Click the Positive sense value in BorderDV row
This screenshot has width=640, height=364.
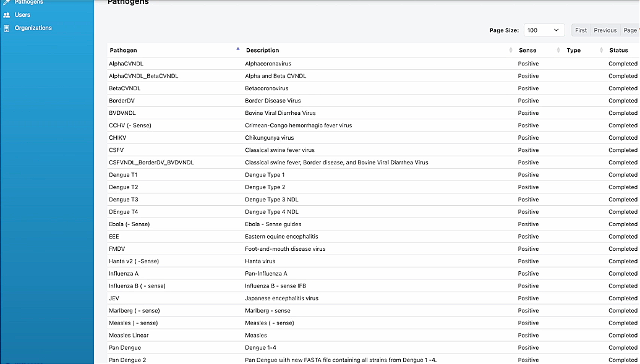[x=528, y=100]
